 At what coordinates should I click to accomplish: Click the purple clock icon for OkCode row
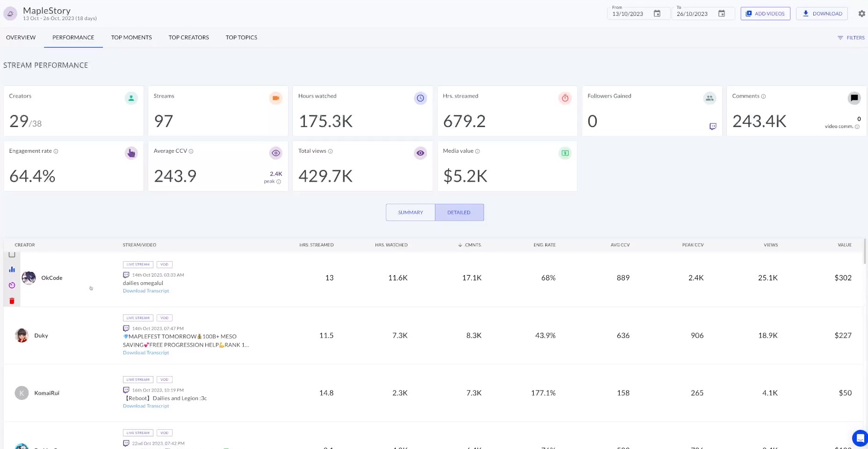point(12,285)
